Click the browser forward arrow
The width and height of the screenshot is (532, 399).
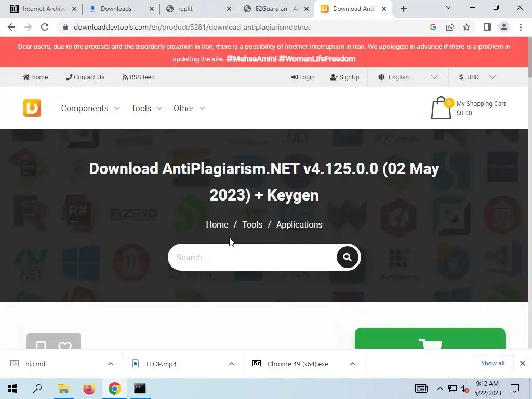point(28,27)
